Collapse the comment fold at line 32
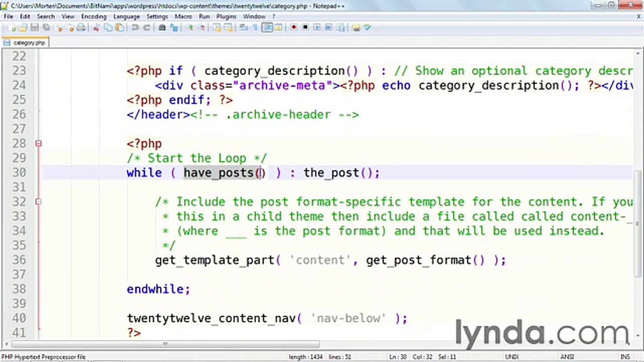This screenshot has height=362, width=644. (x=38, y=202)
